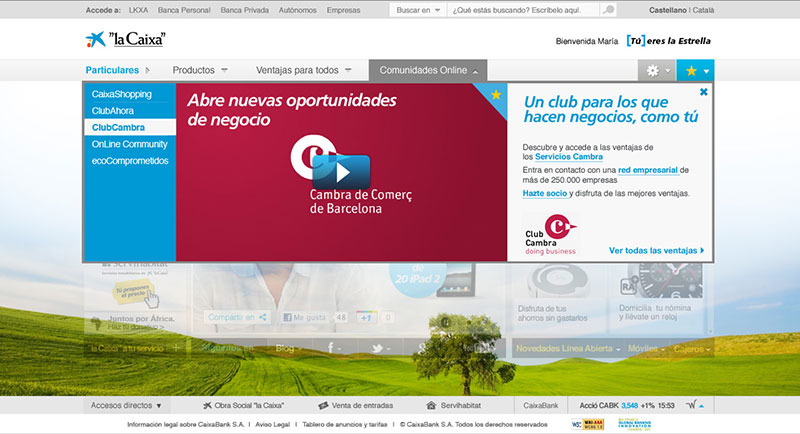Select ClubCambra in the side menu
The height and width of the screenshot is (434, 800).
click(130, 127)
